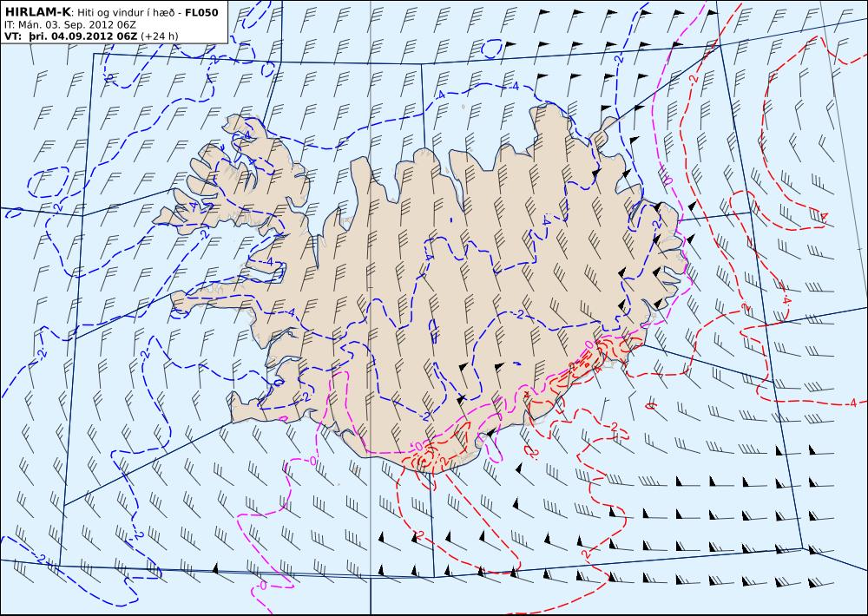This screenshot has width=868, height=616.
Task: Click the HIRLAM-K model title text
Action: tap(37, 12)
